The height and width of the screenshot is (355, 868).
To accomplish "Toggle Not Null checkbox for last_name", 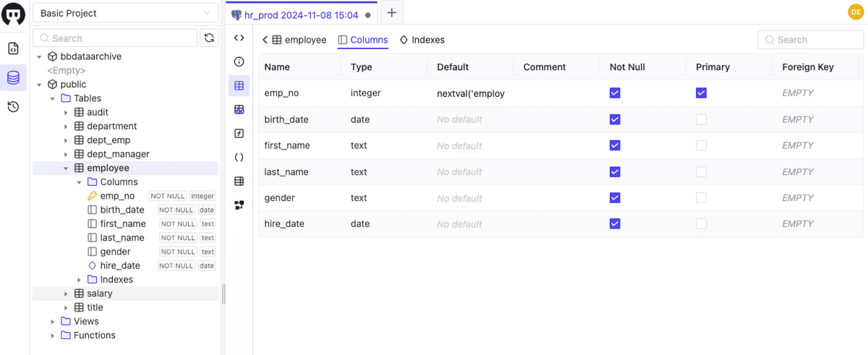I will [x=615, y=172].
